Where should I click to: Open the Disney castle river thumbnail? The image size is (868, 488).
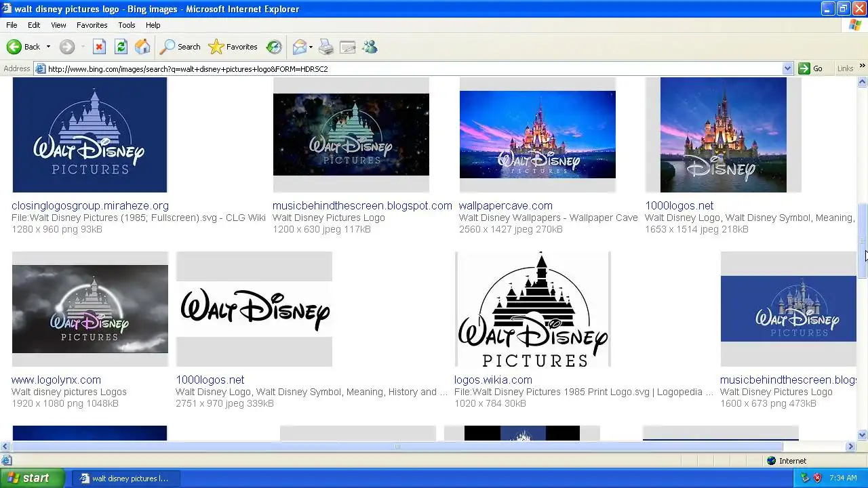point(724,135)
